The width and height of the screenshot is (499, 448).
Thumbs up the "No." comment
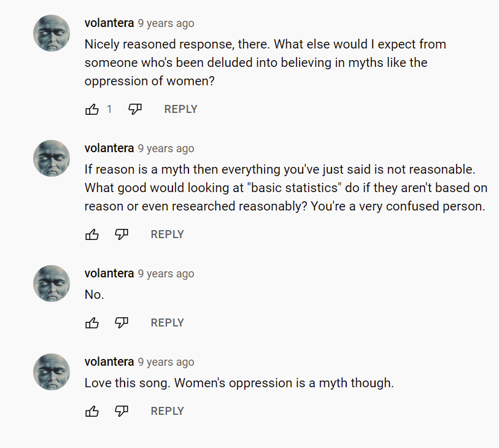[x=92, y=323]
